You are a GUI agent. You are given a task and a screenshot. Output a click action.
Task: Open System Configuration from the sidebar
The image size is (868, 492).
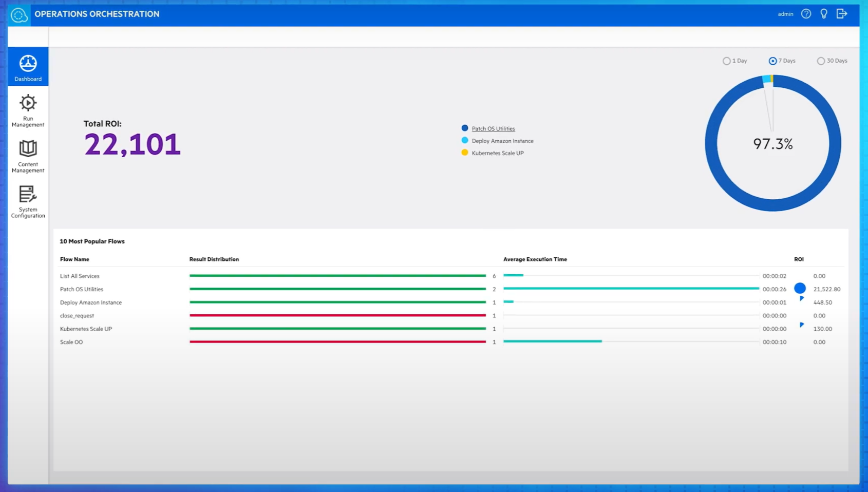28,201
